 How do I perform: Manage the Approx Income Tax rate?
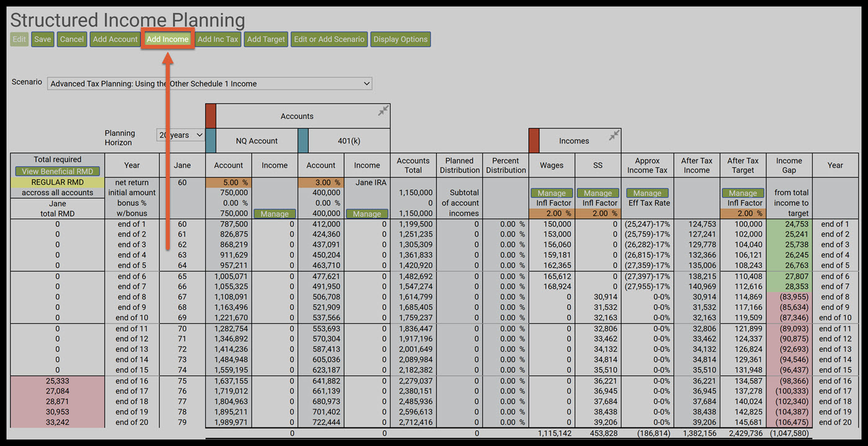[x=647, y=193]
